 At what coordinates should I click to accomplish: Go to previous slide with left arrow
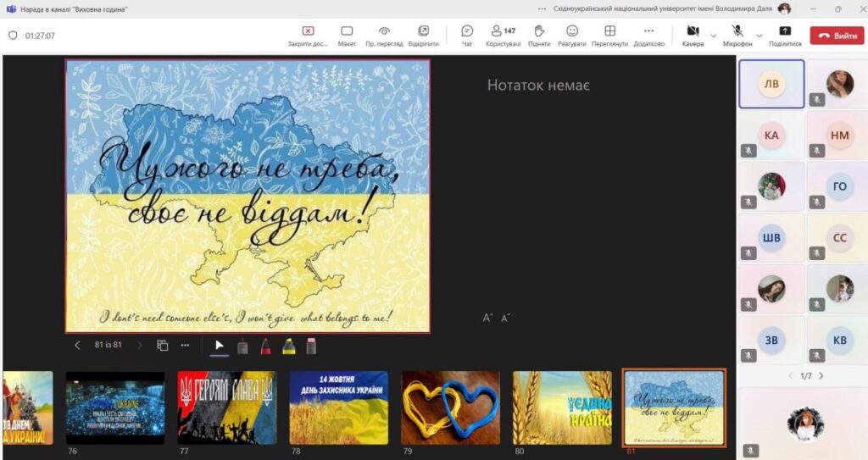(x=78, y=346)
